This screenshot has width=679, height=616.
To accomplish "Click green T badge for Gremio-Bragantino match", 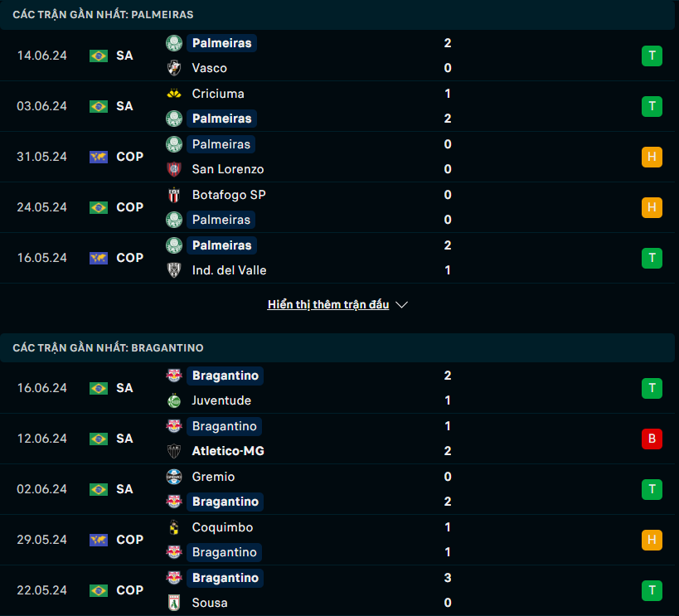I will [x=652, y=489].
